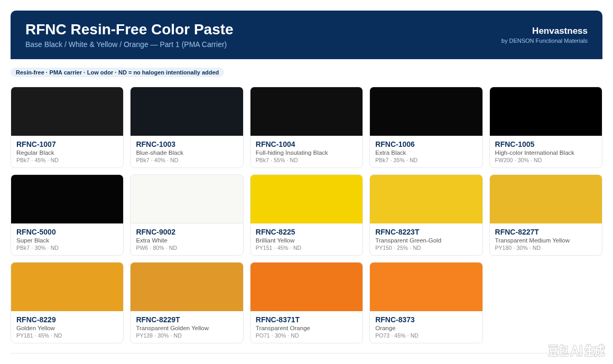Viewport: 613px width, 364px height.
Task: Choose the RFNC-8229T transparent golden yellow swatch
Action: click(187, 286)
